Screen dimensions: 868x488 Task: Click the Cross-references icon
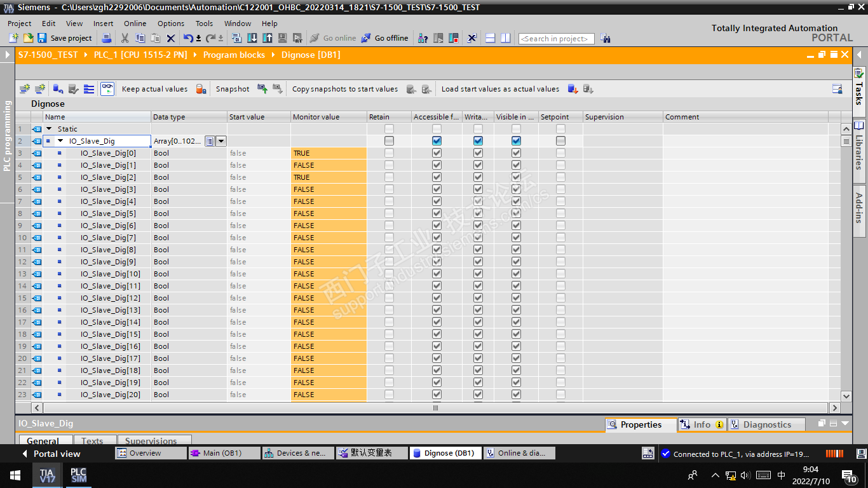pos(472,38)
